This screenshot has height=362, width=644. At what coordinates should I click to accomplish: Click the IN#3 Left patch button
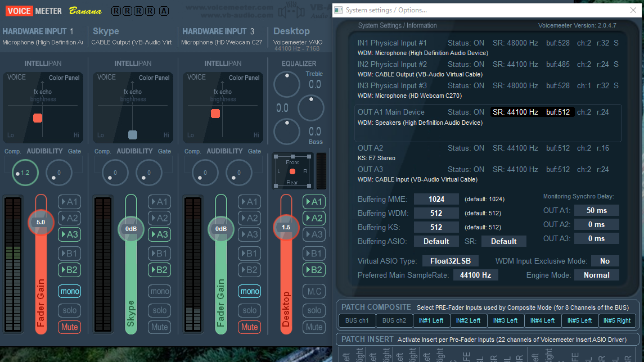click(505, 320)
